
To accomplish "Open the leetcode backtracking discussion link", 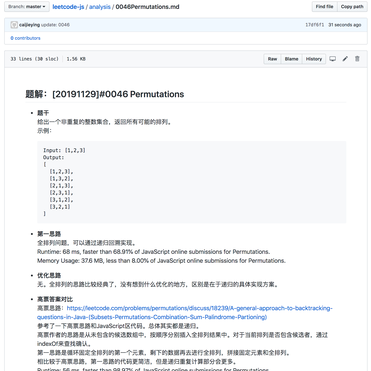I will pos(185,312).
